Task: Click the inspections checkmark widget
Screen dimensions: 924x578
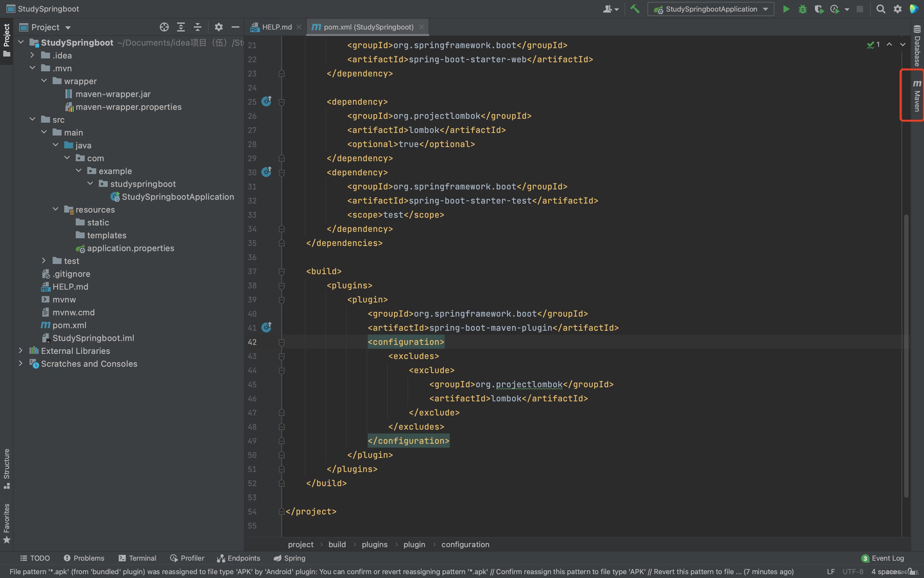Action: pos(873,45)
